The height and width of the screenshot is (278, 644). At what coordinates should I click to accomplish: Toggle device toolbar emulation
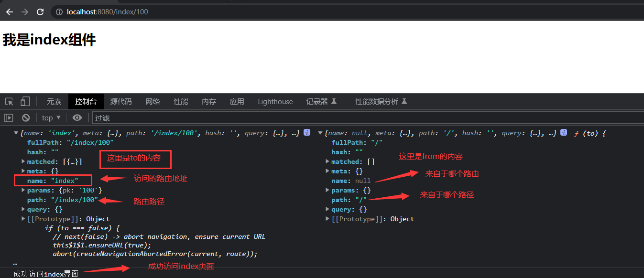(25, 102)
